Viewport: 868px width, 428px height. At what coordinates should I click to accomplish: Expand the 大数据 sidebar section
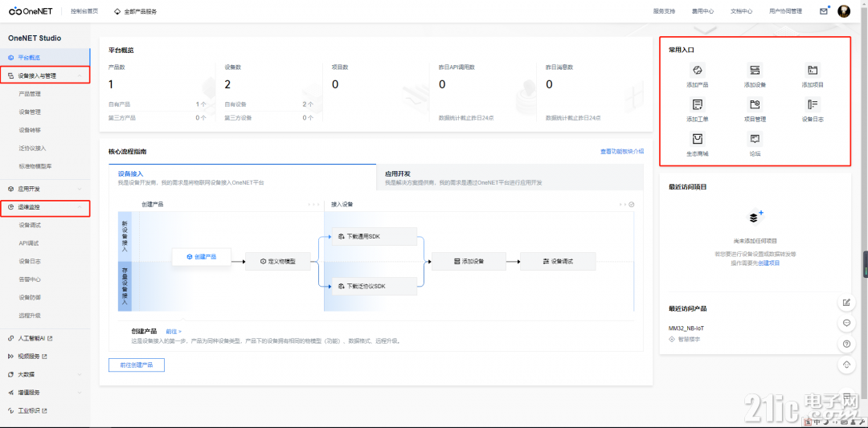pos(45,374)
